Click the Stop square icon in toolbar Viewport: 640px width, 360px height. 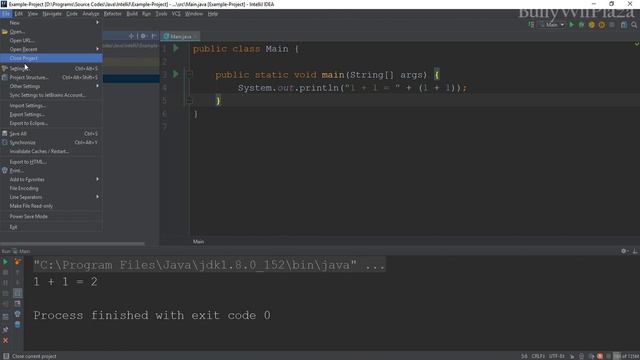(x=611, y=25)
